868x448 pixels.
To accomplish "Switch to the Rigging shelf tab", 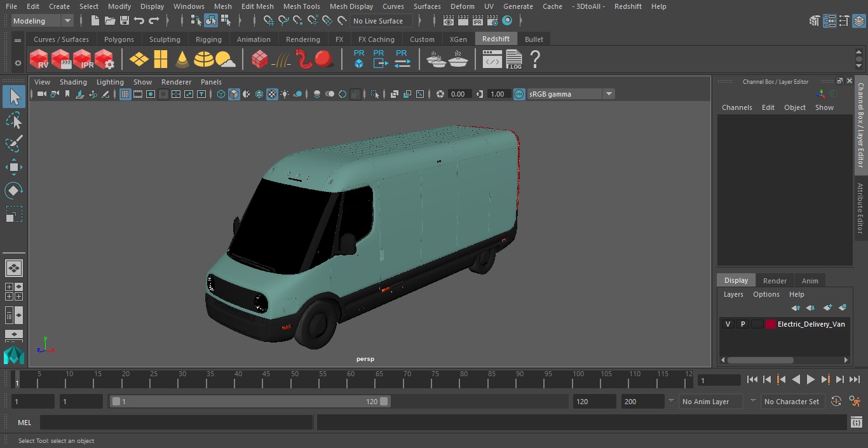I will tap(208, 39).
